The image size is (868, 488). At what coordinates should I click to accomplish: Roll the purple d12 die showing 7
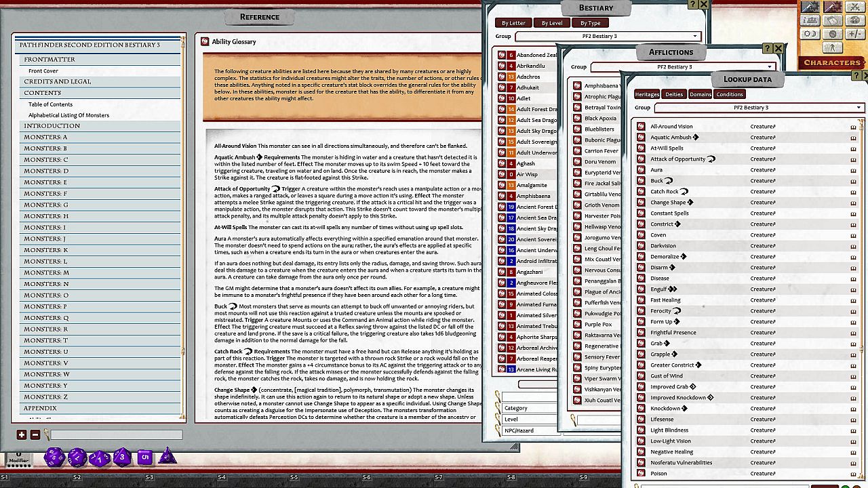[77, 458]
